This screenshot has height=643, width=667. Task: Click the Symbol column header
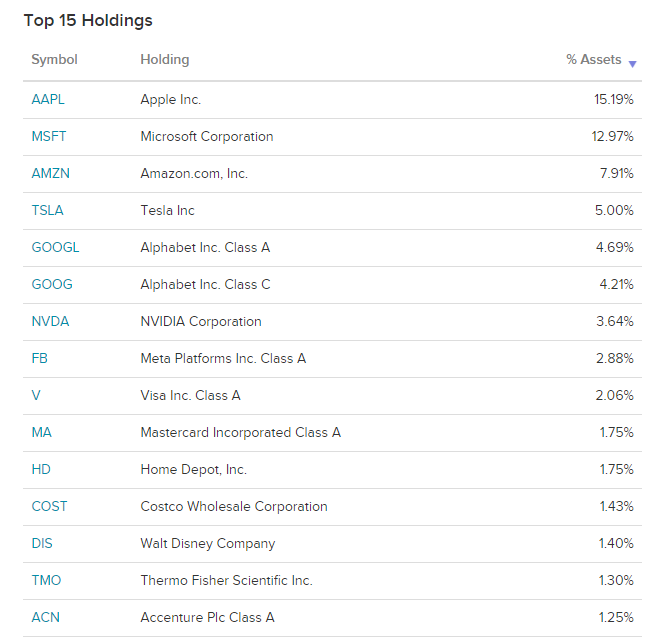coord(54,60)
